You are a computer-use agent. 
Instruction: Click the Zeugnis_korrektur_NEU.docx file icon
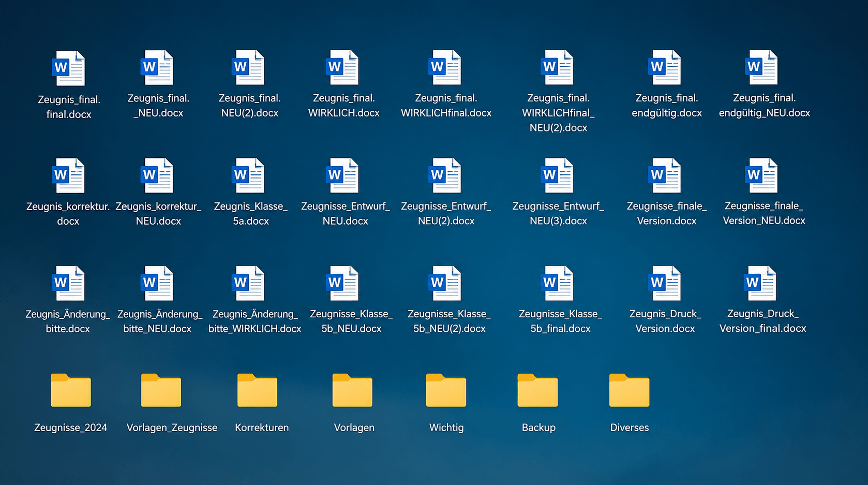click(x=157, y=175)
